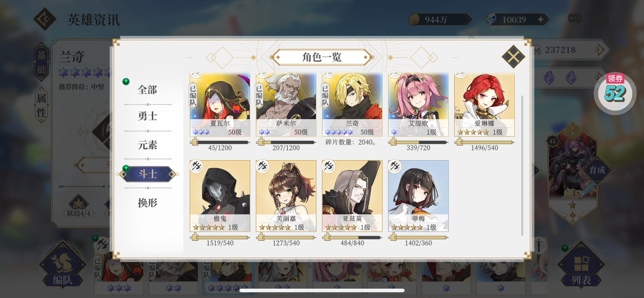Switch to the 换形 filter
Viewport: 644px width, 298px height.
click(147, 203)
